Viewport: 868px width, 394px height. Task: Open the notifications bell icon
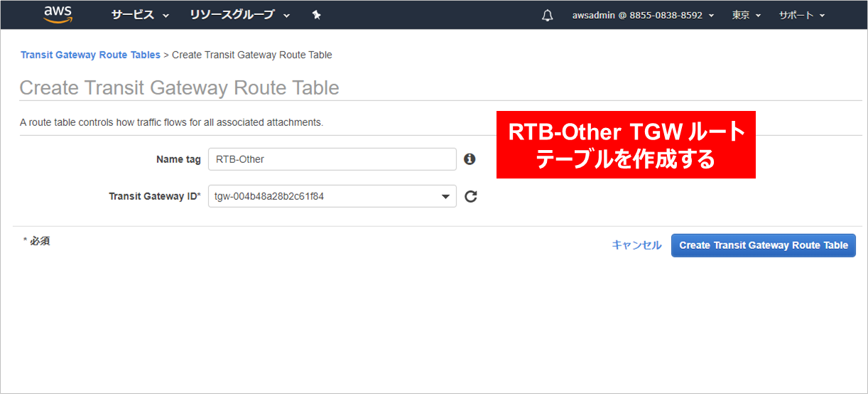pos(547,16)
